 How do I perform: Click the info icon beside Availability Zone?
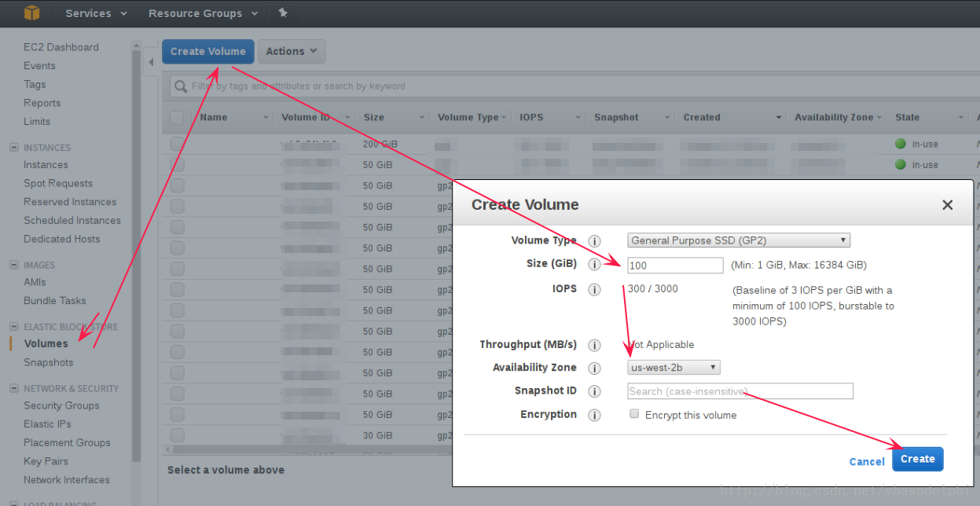(595, 368)
